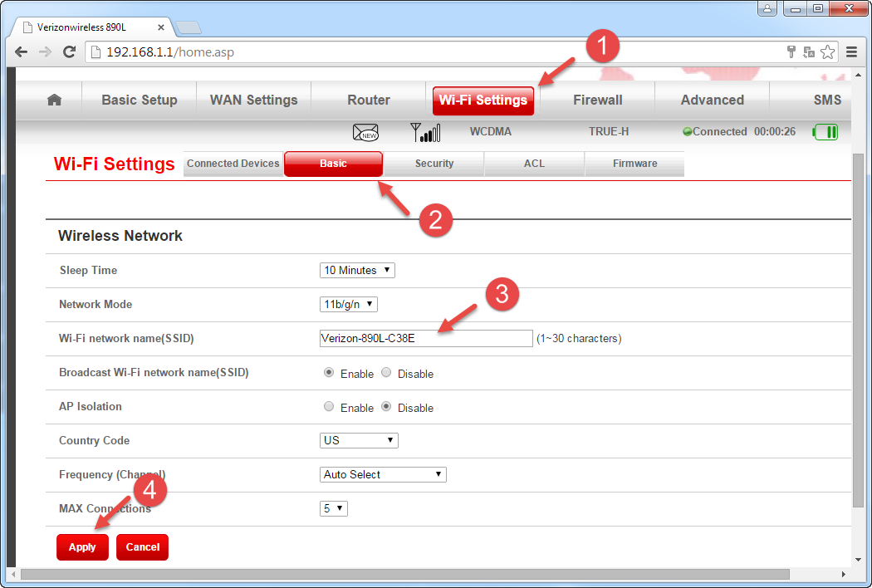The height and width of the screenshot is (588, 872).
Task: Click the scroll down arrow
Action: tap(858, 560)
